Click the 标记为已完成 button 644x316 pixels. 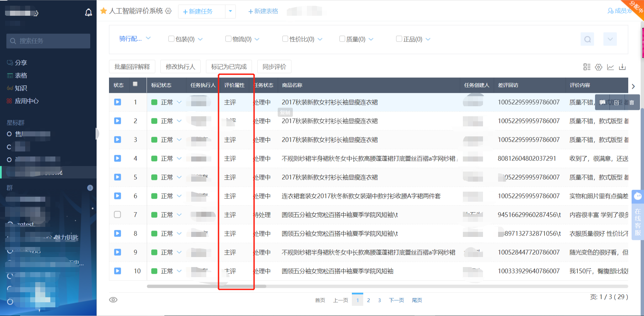pos(229,67)
